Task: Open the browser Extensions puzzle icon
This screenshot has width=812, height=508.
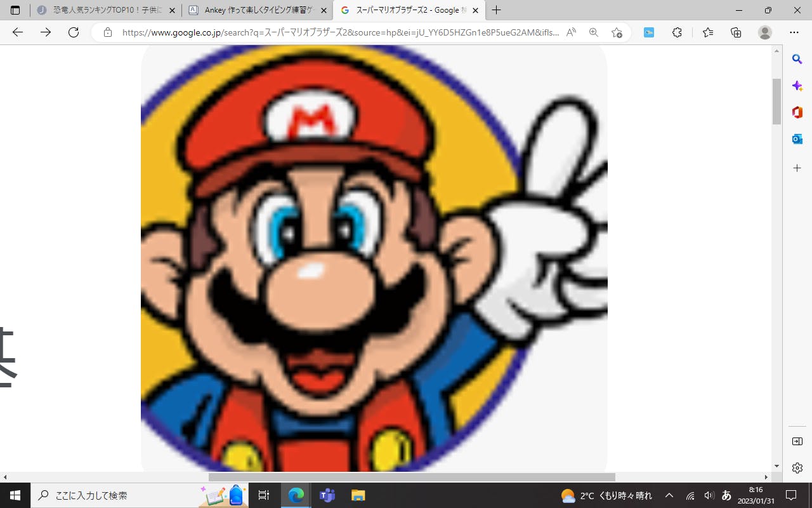Action: point(677,32)
